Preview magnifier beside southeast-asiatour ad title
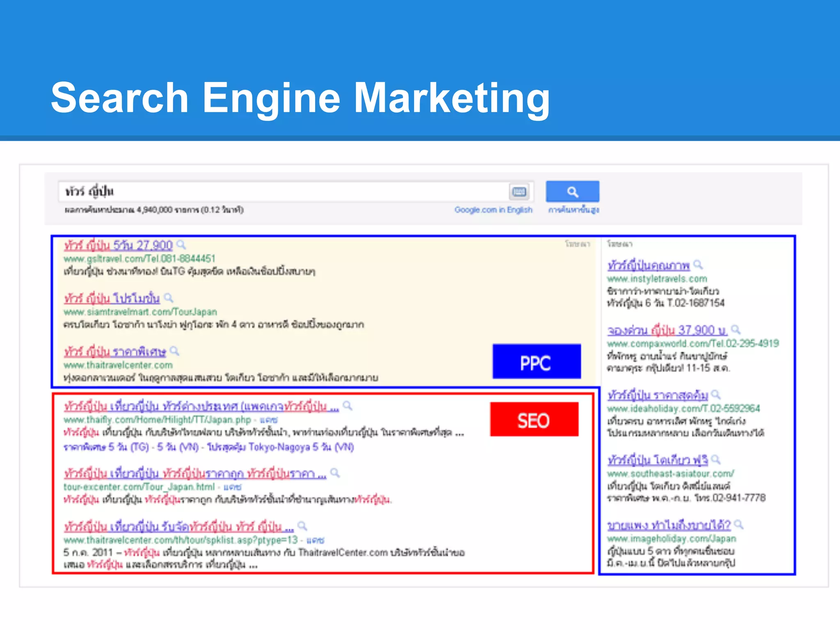This screenshot has width=840, height=630. [716, 460]
